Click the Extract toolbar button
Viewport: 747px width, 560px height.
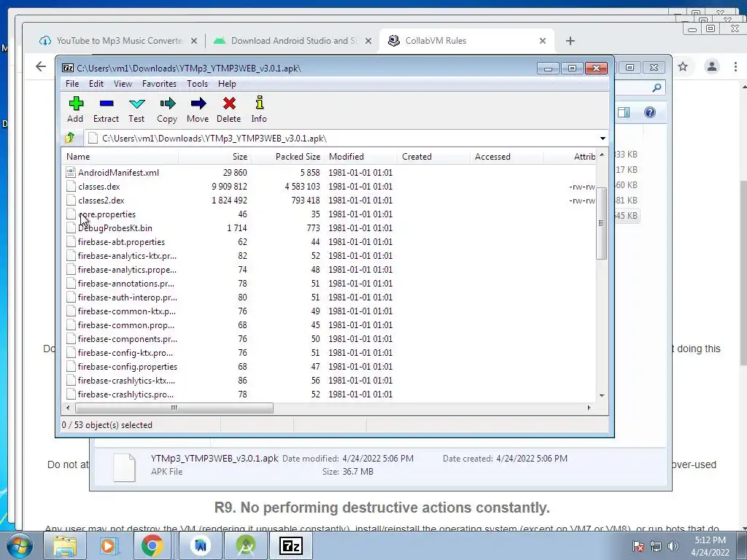pos(106,110)
